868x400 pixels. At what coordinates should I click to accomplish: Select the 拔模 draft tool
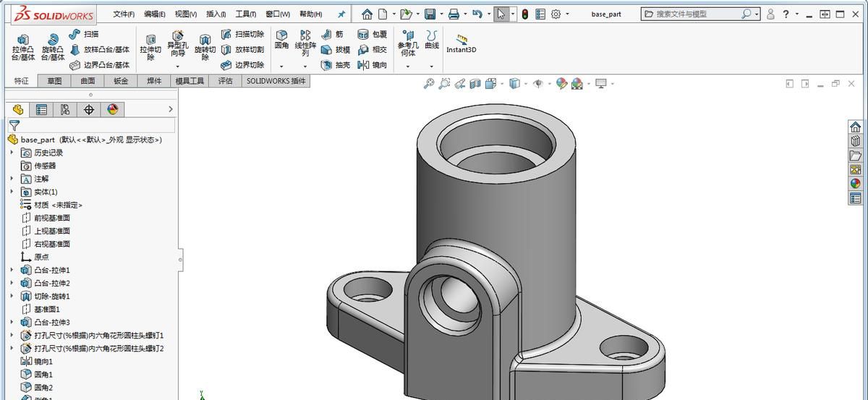click(x=336, y=49)
